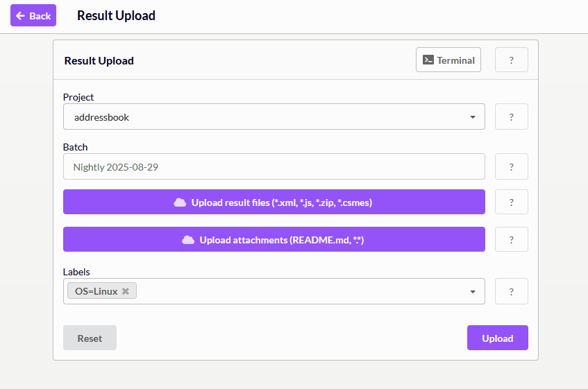
Task: Open the Terminal command view
Action: point(448,60)
